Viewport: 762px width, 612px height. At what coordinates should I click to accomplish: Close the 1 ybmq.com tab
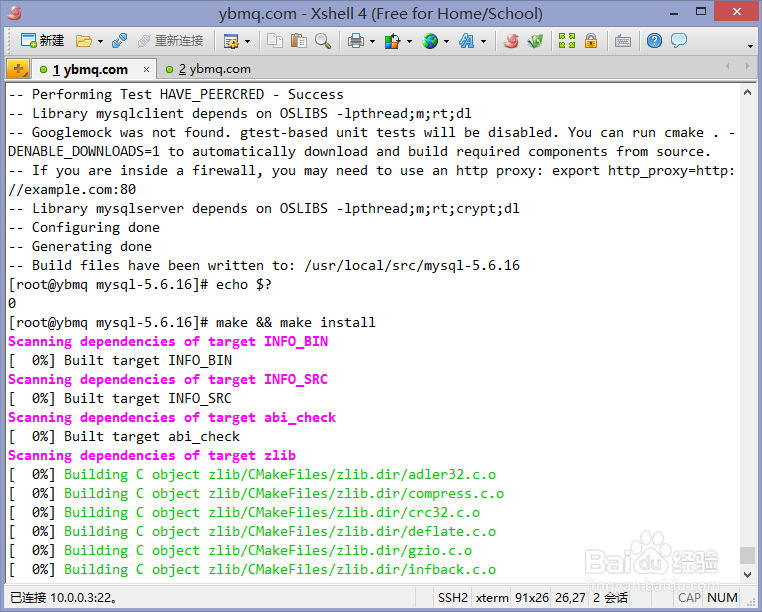[146, 70]
